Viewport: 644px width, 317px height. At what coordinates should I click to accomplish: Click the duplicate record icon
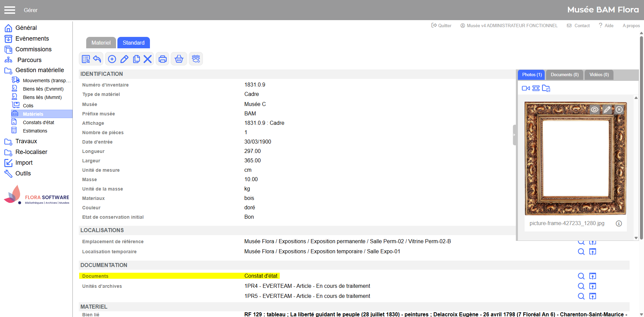point(136,59)
